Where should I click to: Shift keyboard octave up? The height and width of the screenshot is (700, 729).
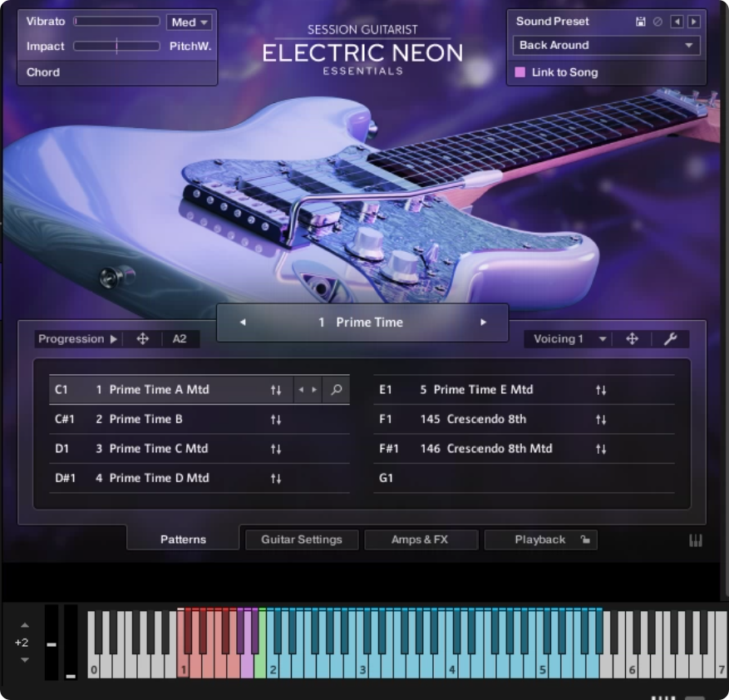tap(25, 625)
